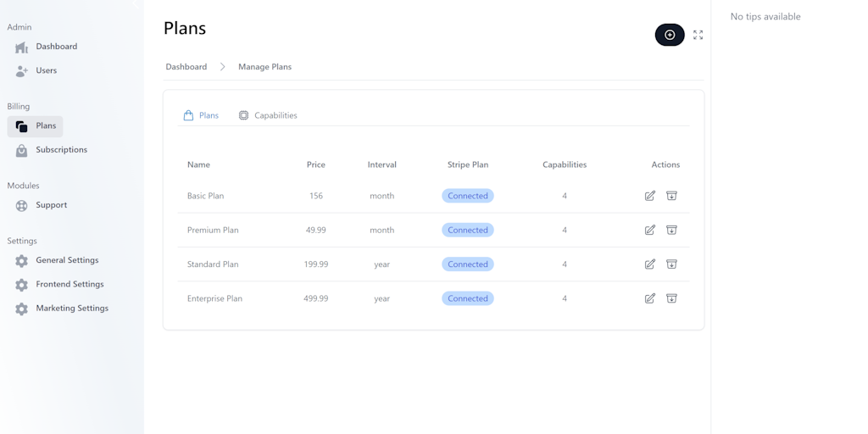Open Dashboard from the sidebar
This screenshot has width=868, height=434.
click(x=56, y=47)
